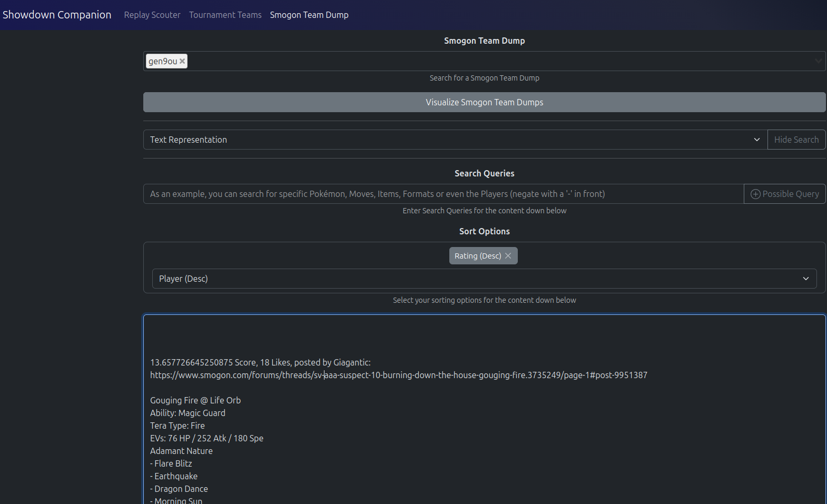827x504 pixels.
Task: Remove the gen9ou tag with its x icon
Action: [182, 61]
